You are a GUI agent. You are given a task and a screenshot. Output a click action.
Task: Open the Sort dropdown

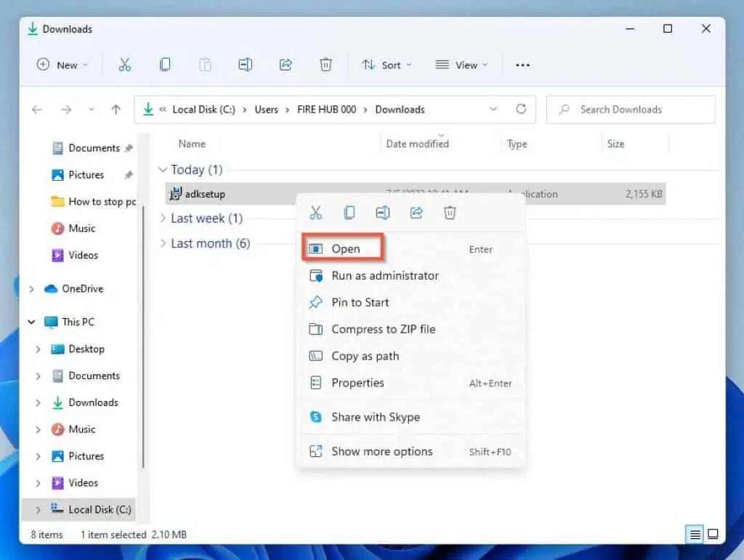387,65
